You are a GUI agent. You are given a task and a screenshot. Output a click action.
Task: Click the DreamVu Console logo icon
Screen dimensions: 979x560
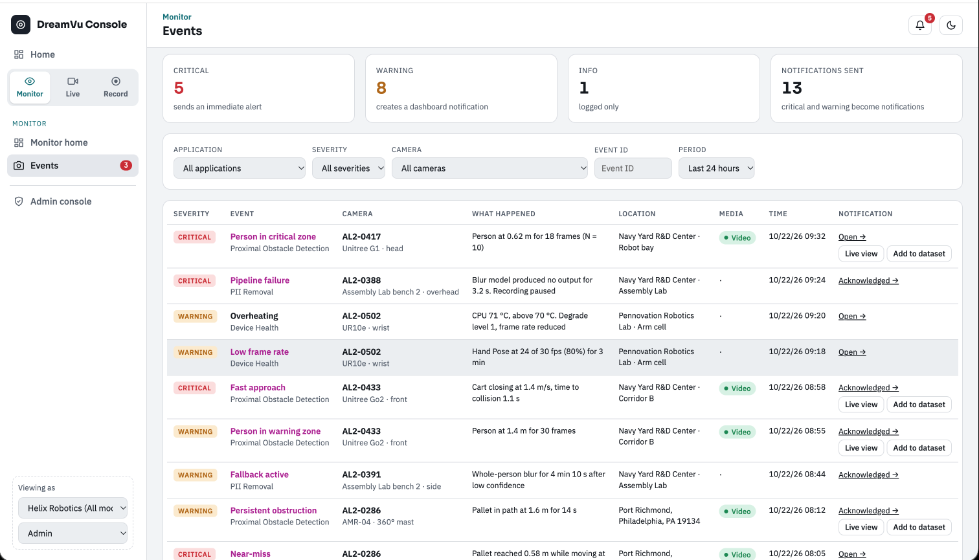21,25
